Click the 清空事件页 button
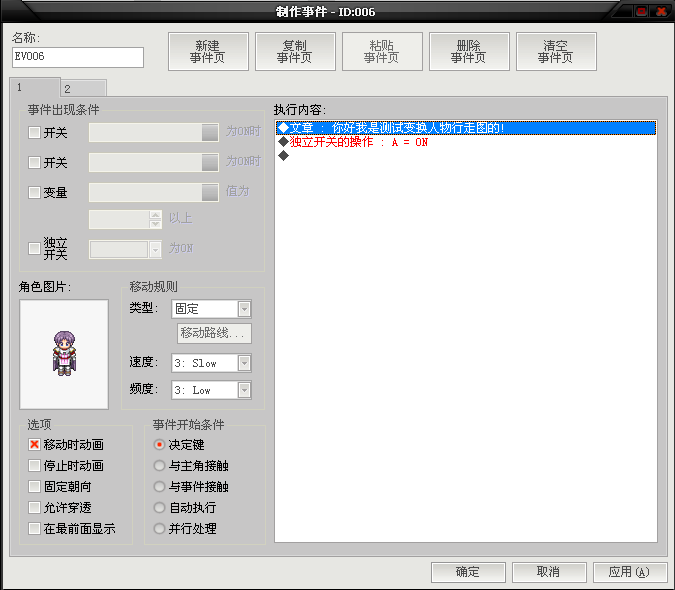Screen dimensions: 675x590 pyautogui.click(x=556, y=52)
